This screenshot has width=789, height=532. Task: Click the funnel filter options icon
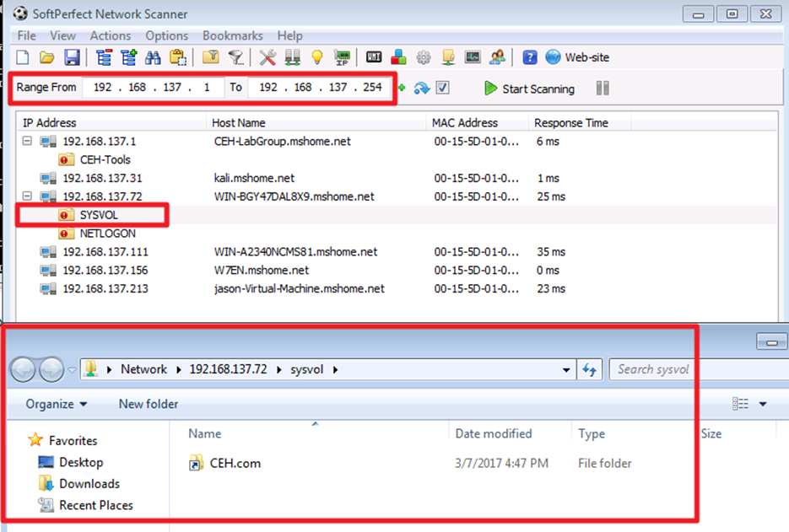tap(235, 57)
